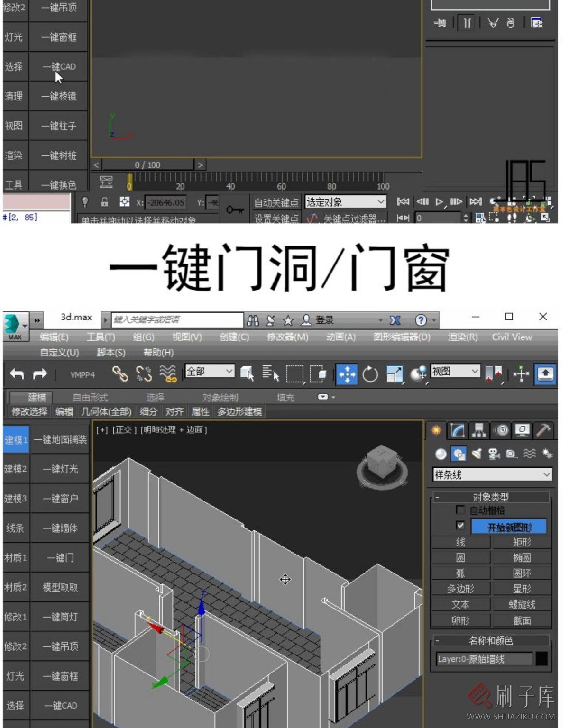Screen dimensions: 569x728
Task: Select the Unlink Selection tool
Action: (144, 374)
